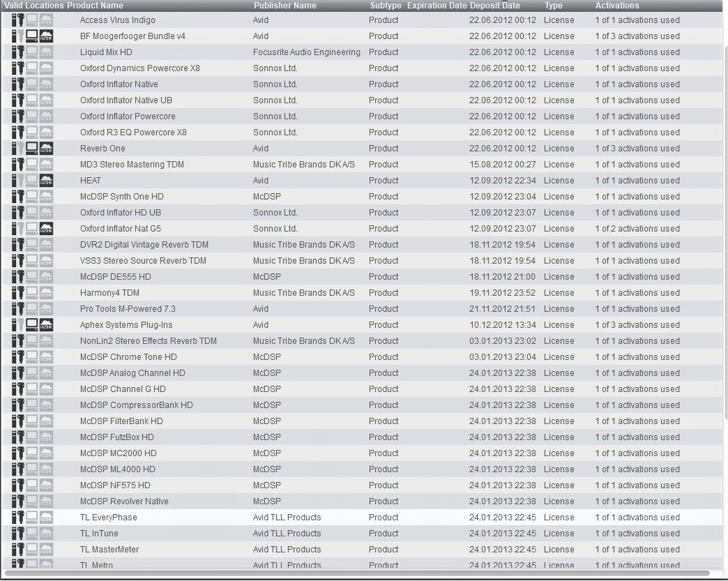The image size is (728, 581).
Task: Select the McDSP ML4000 HD row
Action: pos(362,469)
